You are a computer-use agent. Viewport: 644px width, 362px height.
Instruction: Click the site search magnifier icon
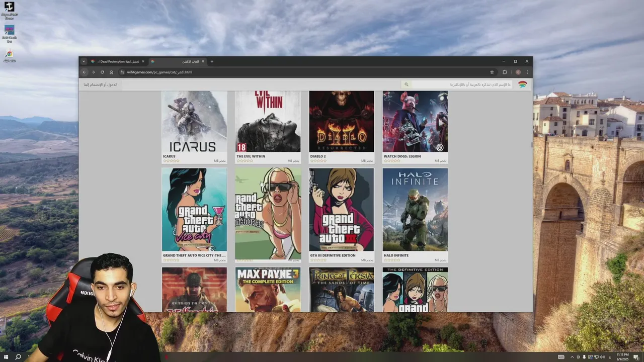pos(407,84)
